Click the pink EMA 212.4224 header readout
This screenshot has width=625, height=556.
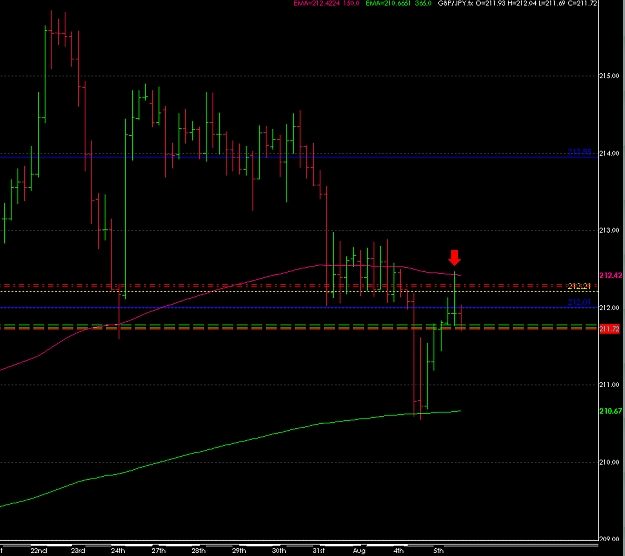[326, 3]
